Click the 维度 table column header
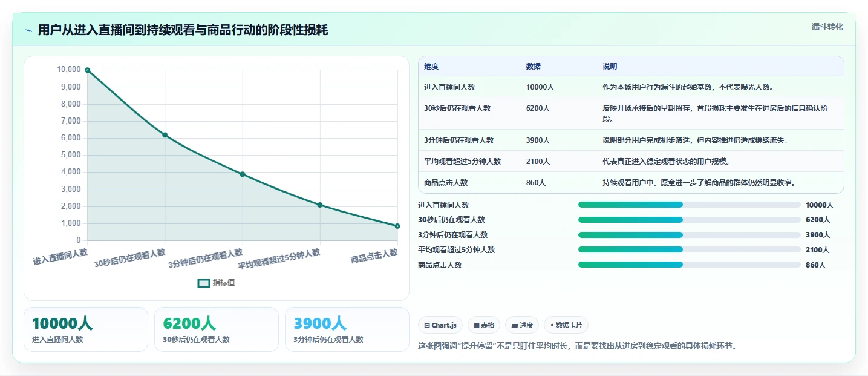The height and width of the screenshot is (376, 868). click(x=431, y=67)
